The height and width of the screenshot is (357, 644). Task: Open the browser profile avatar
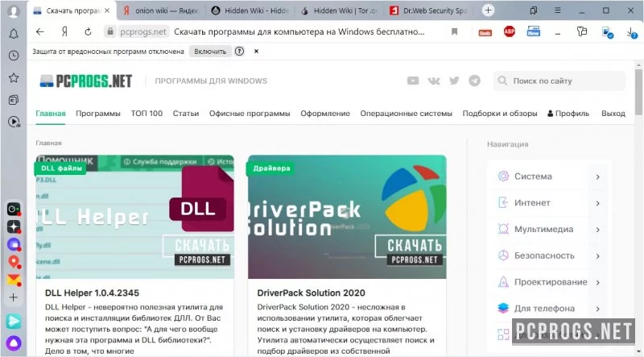tap(14, 10)
